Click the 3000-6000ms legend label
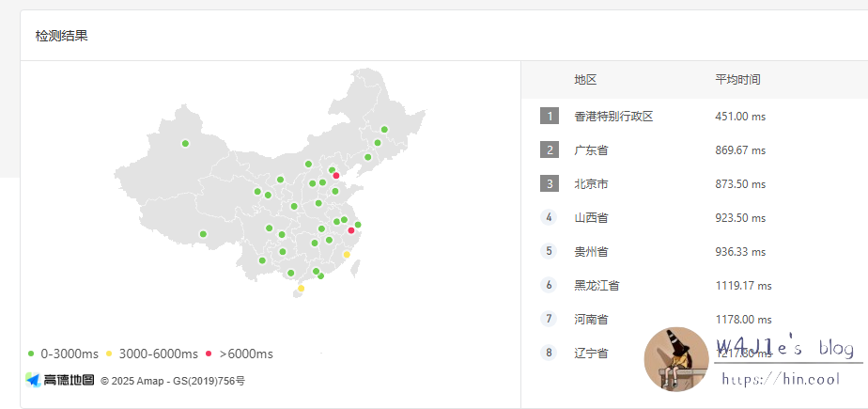868x409 pixels. coord(159,354)
